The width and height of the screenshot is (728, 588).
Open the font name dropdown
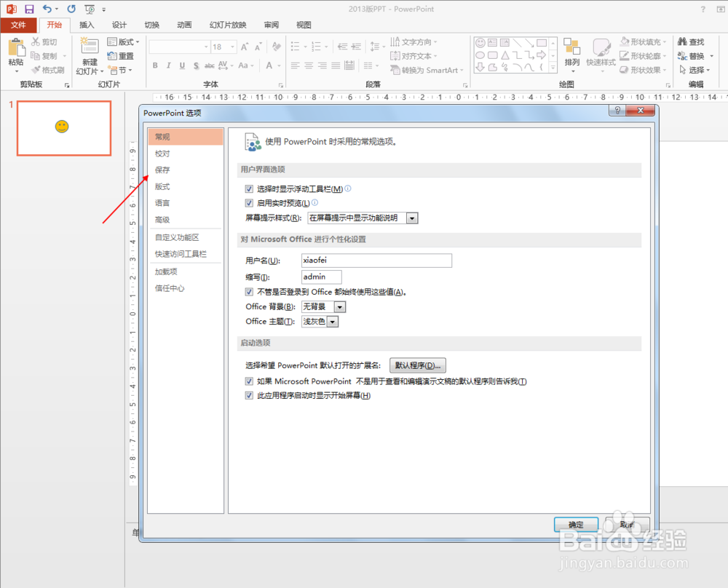point(206,47)
